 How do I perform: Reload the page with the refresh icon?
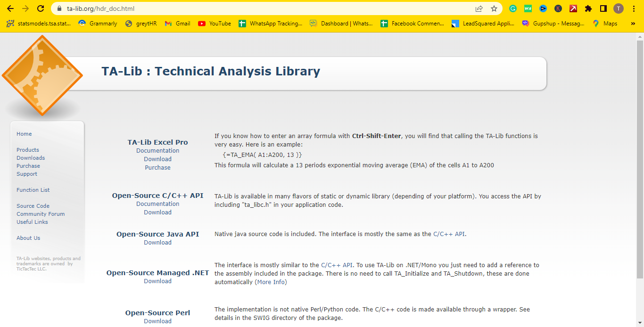(41, 8)
